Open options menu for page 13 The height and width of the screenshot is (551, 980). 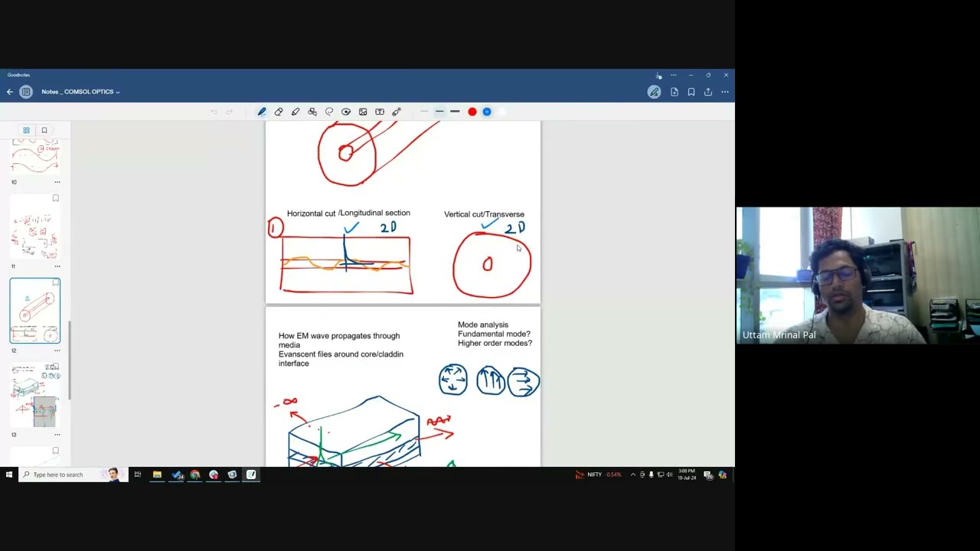[x=57, y=435]
